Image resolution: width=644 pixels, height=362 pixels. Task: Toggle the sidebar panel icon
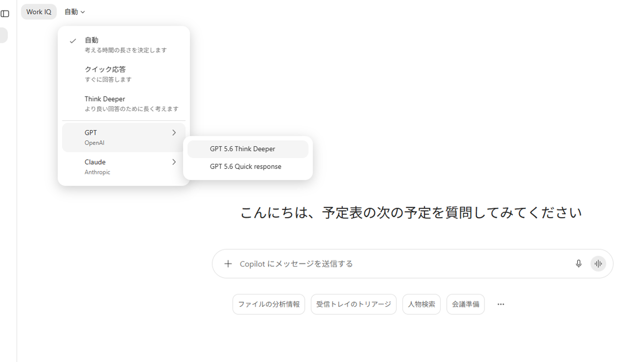tap(5, 14)
